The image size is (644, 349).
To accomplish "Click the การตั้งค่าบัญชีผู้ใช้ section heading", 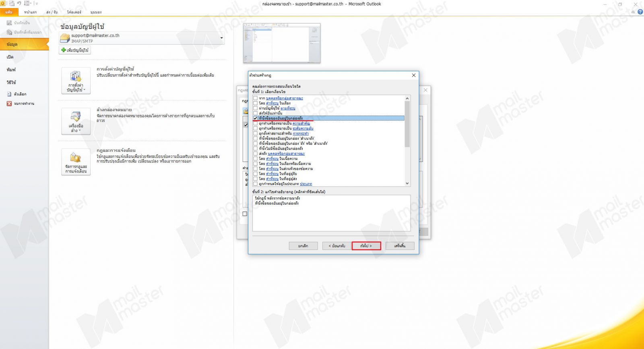I will click(115, 69).
